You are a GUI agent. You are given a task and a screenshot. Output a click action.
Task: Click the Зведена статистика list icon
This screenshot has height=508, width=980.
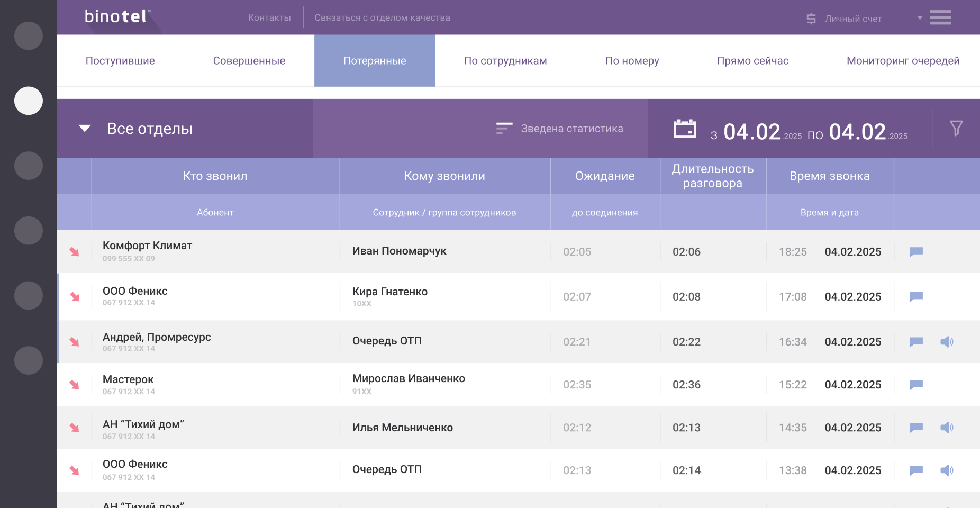point(504,128)
